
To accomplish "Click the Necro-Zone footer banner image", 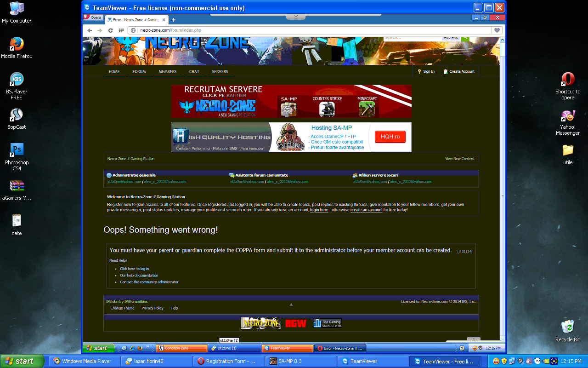I will pos(260,323).
